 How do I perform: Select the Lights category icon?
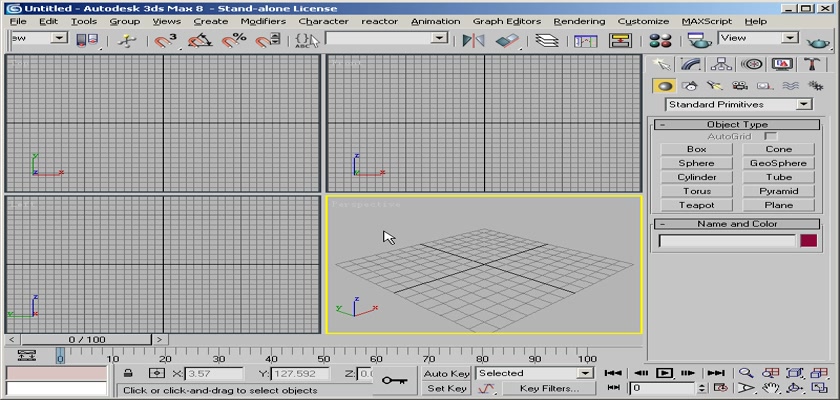[715, 86]
